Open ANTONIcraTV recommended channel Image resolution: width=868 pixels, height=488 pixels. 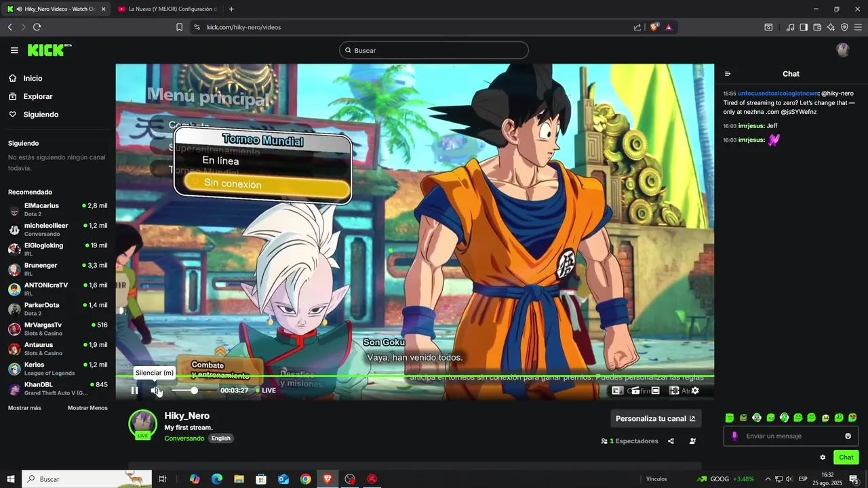tap(58, 289)
